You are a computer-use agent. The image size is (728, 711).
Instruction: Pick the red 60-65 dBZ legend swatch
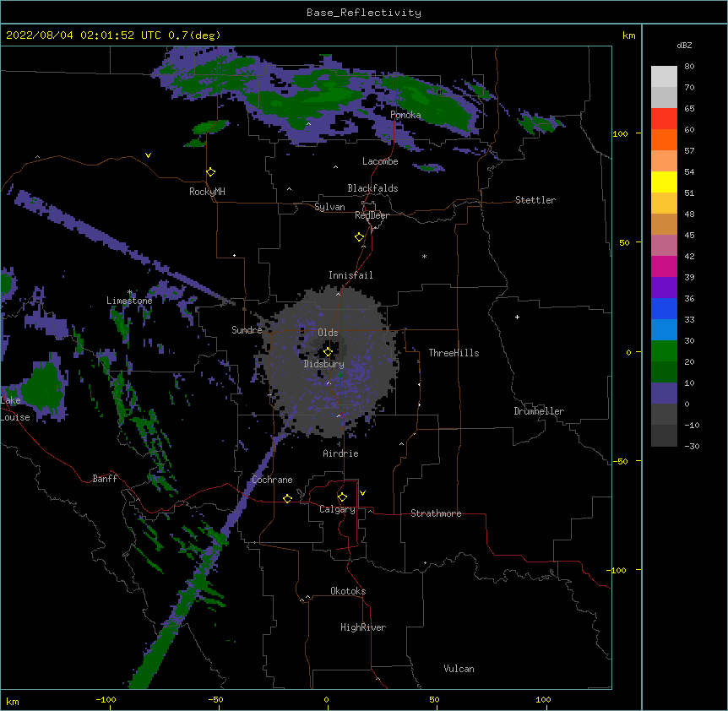(x=664, y=119)
